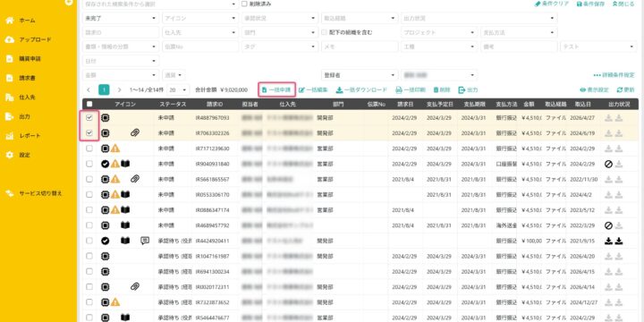Viewport: 644px width, 322px height.
Task: Check the row IR7171239630 checkbox
Action: 89,148
